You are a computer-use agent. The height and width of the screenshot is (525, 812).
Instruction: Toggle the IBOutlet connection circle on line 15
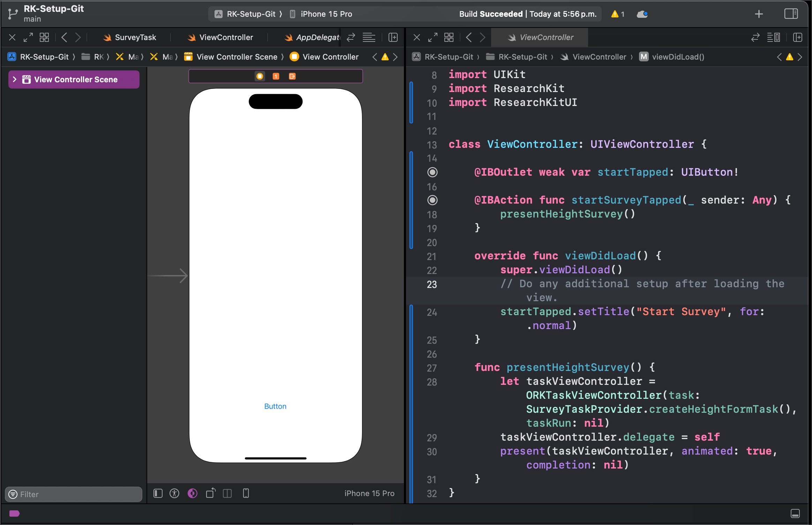point(432,172)
